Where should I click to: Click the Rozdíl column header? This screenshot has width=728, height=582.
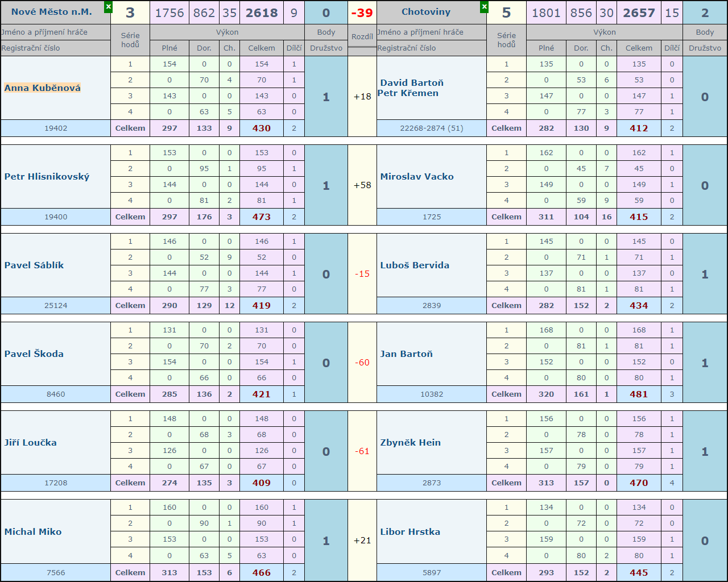362,36
